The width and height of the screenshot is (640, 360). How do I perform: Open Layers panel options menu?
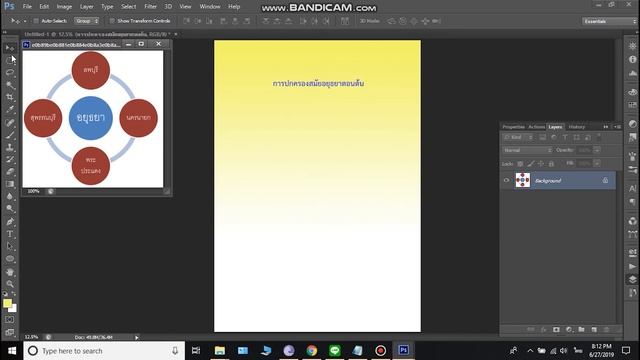pyautogui.click(x=618, y=127)
